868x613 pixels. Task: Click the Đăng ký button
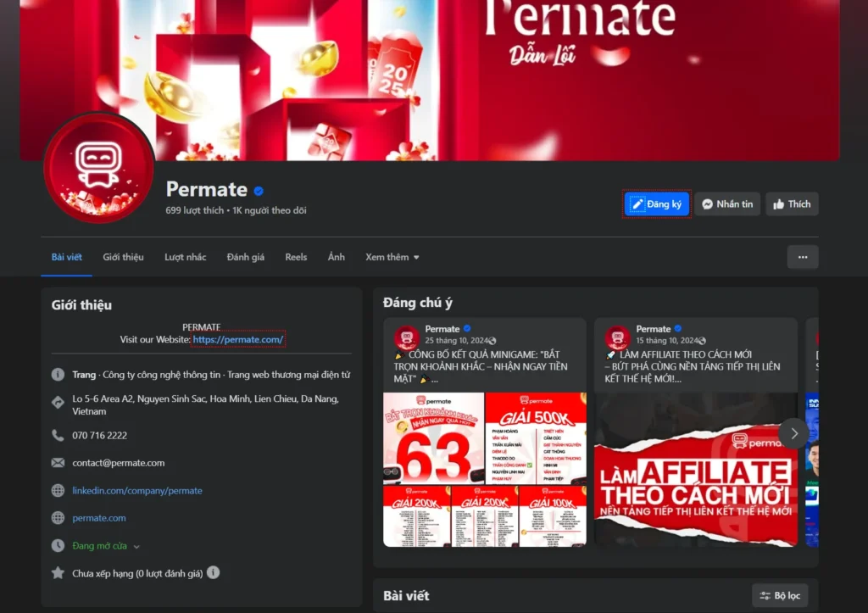(657, 204)
